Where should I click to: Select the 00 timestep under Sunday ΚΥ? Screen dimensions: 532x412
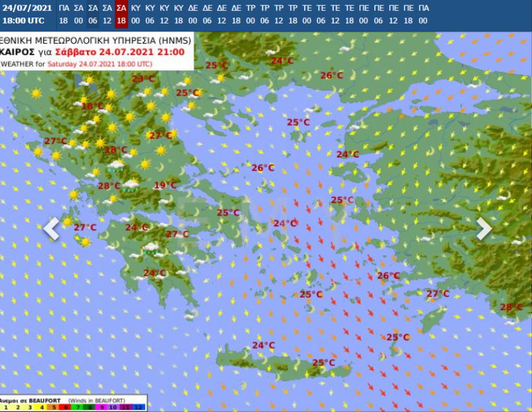tap(136, 19)
